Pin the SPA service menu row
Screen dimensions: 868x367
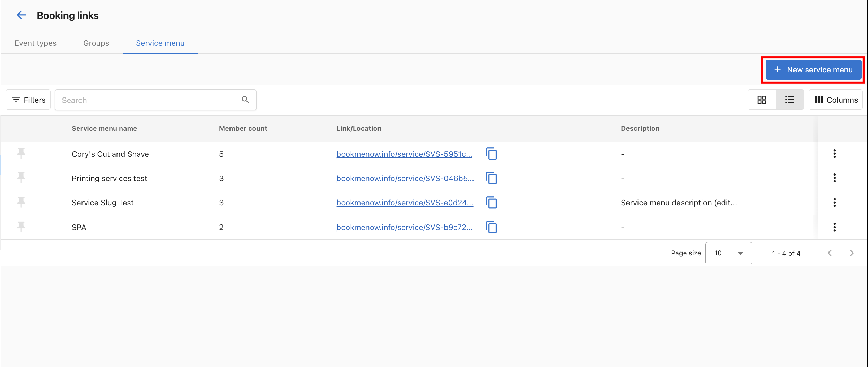click(x=21, y=227)
